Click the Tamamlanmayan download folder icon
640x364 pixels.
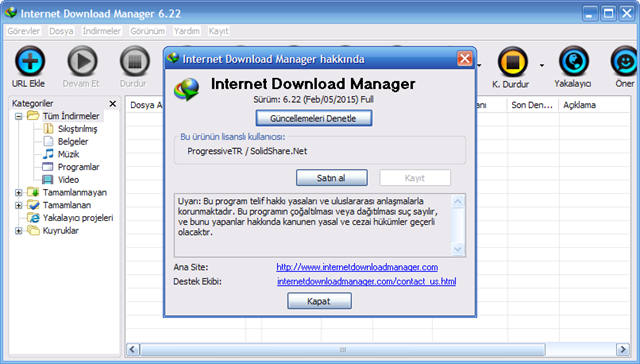[33, 192]
